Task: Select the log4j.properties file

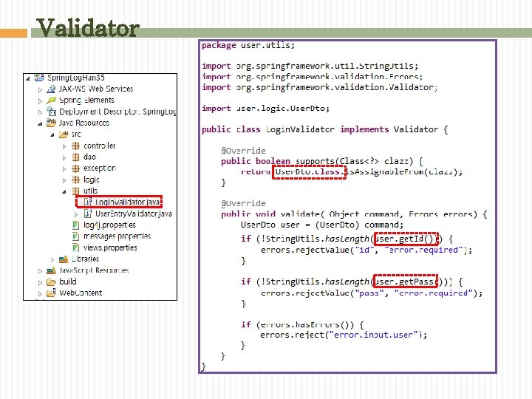Action: (x=109, y=225)
